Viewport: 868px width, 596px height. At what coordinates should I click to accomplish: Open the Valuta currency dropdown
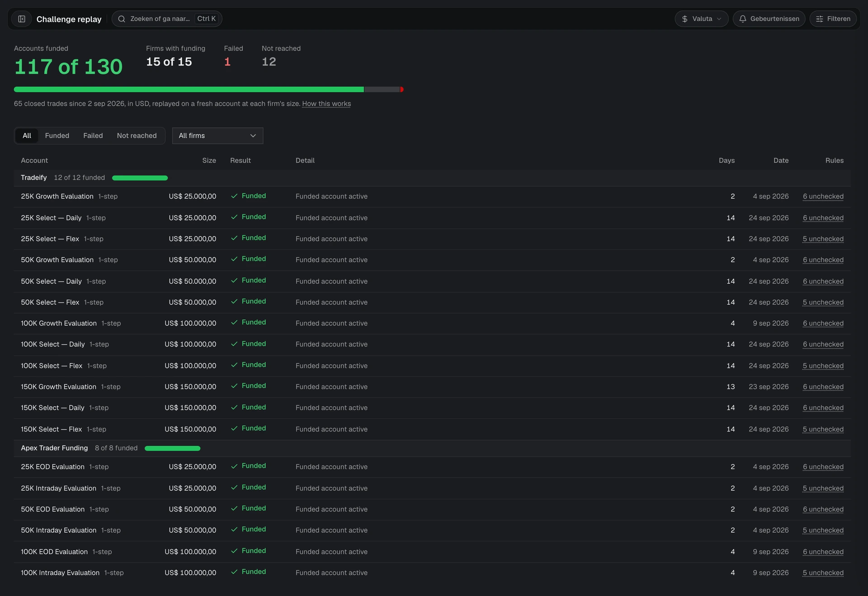702,19
